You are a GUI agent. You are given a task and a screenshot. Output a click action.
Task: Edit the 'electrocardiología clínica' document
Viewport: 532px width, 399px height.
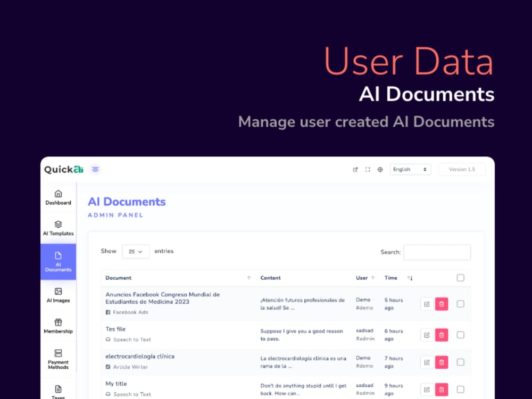tap(427, 362)
